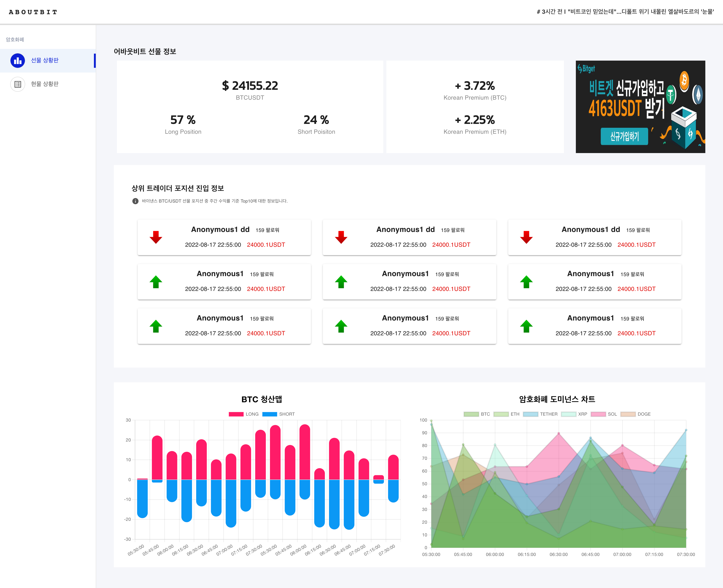Click the 신규가입하기 button in the banner
The image size is (723, 588).
624,136
